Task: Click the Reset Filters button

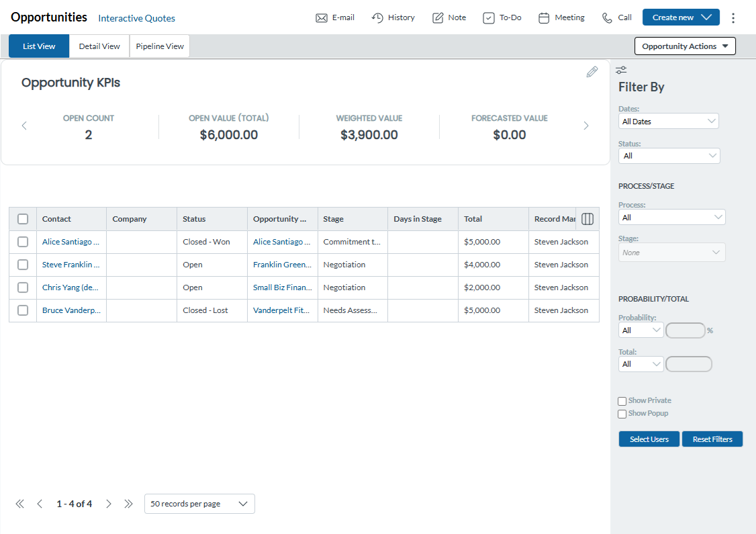Action: click(712, 439)
